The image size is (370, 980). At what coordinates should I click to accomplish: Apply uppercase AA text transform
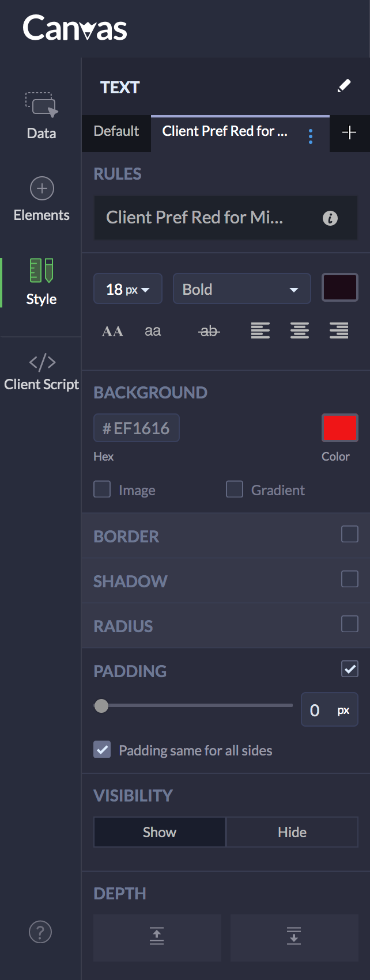(112, 331)
